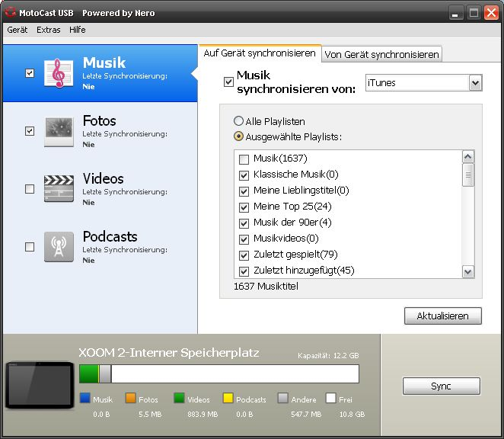Open the Extras menu

(x=49, y=30)
